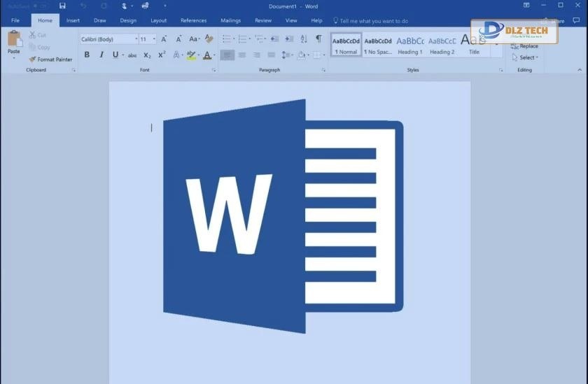588x384 pixels.
Task: Expand the Select dropdown in Editing
Action: point(526,57)
